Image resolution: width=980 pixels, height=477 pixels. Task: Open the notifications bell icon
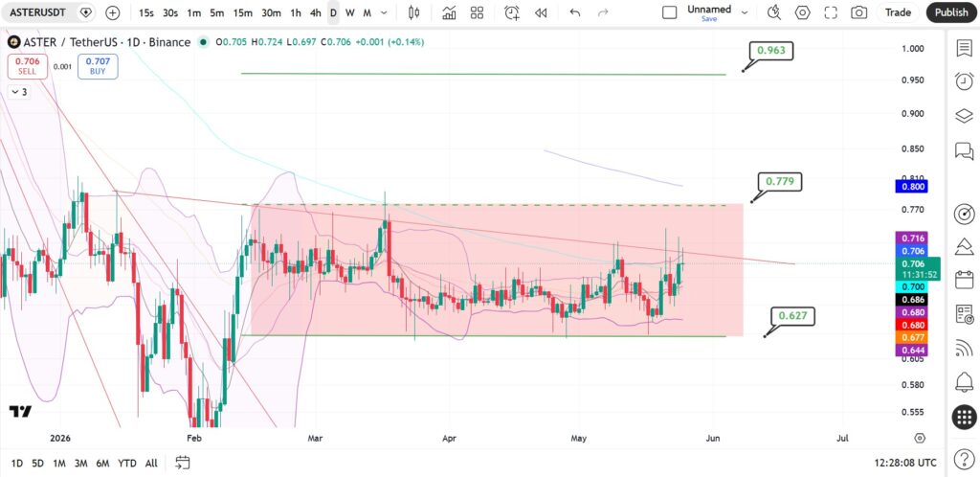click(964, 381)
